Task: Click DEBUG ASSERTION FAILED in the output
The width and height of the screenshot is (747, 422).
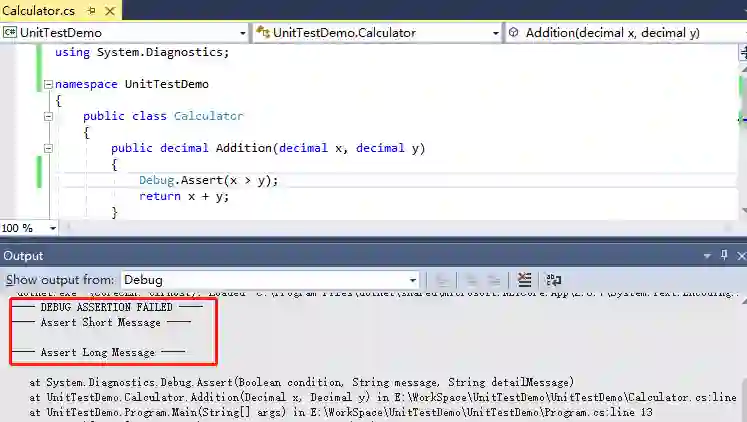Action: tap(106, 307)
